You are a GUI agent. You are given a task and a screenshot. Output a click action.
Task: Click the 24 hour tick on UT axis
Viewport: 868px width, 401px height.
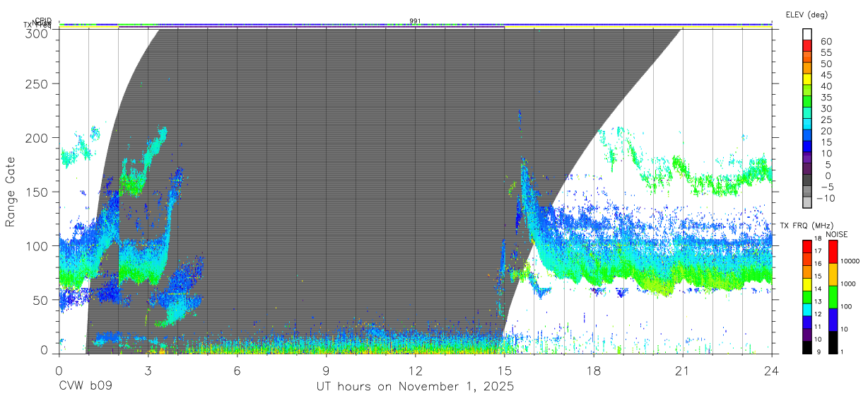(771, 370)
